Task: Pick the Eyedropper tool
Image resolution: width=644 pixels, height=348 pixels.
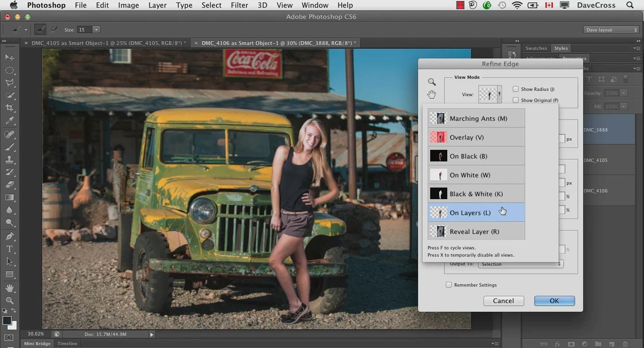Action: pos(10,121)
